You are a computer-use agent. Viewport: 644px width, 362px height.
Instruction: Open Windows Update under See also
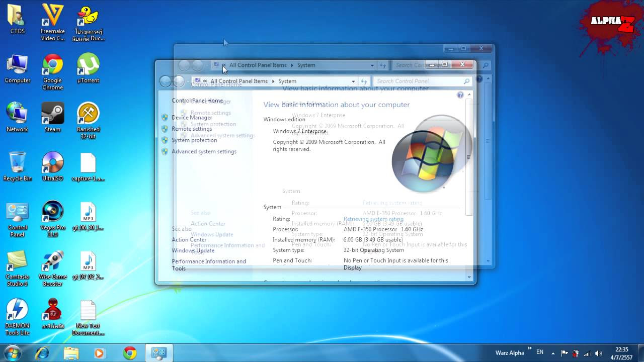(193, 250)
